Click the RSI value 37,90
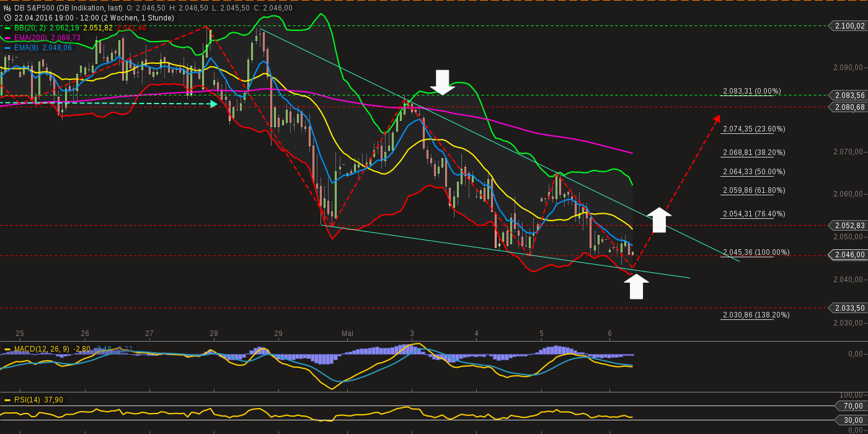This screenshot has width=868, height=434. tap(53, 400)
